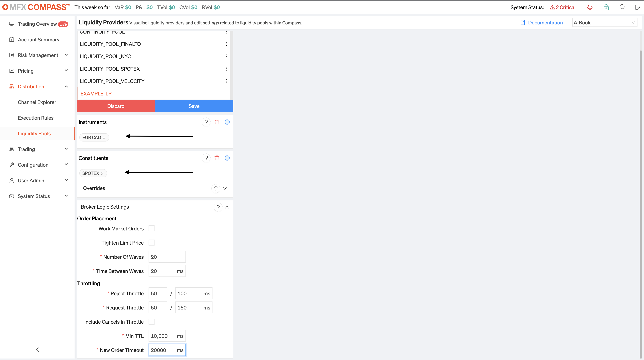Add a constituent with the plus icon

coord(227,158)
